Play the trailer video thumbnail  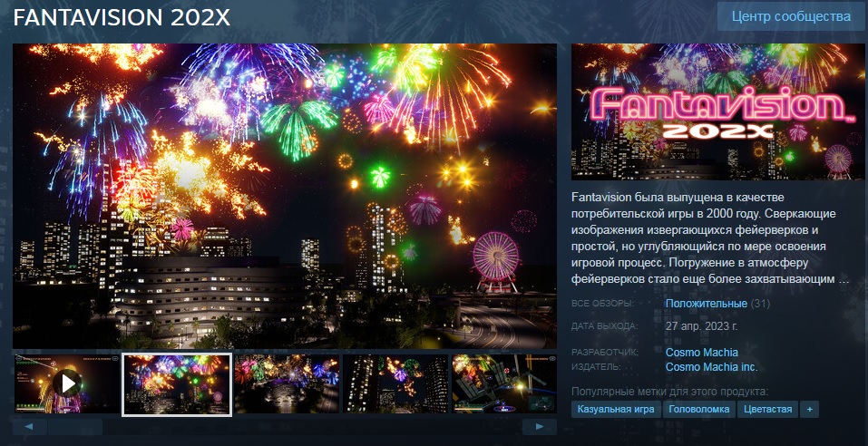[66, 384]
